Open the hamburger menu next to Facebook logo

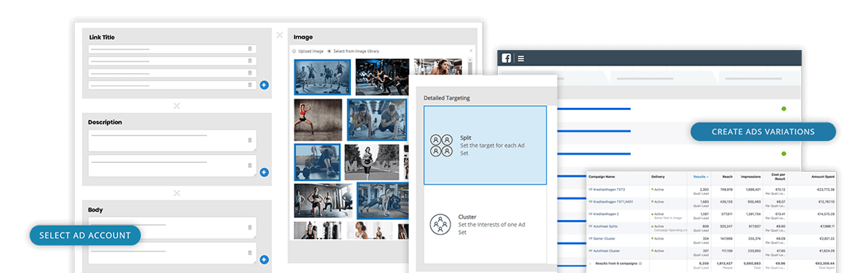[521, 59]
